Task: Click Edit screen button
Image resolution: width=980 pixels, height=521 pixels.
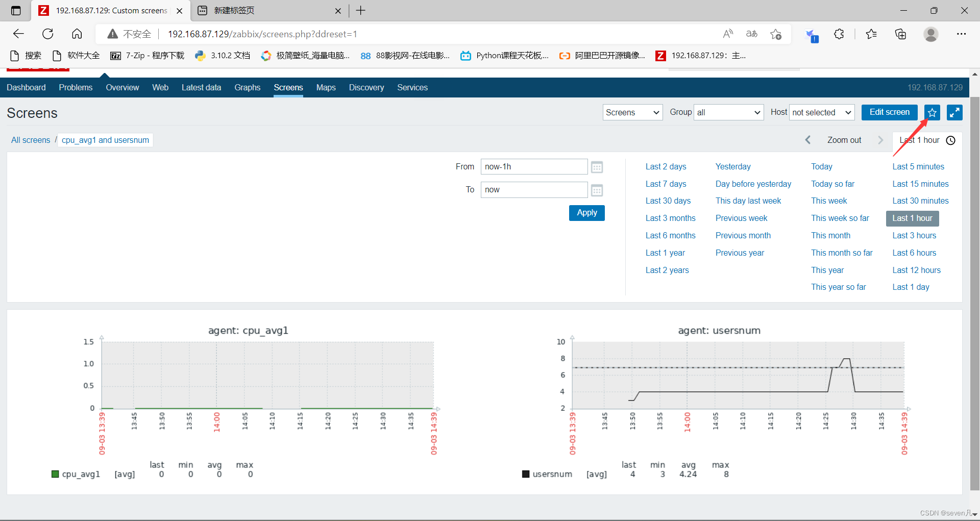Action: tap(889, 112)
